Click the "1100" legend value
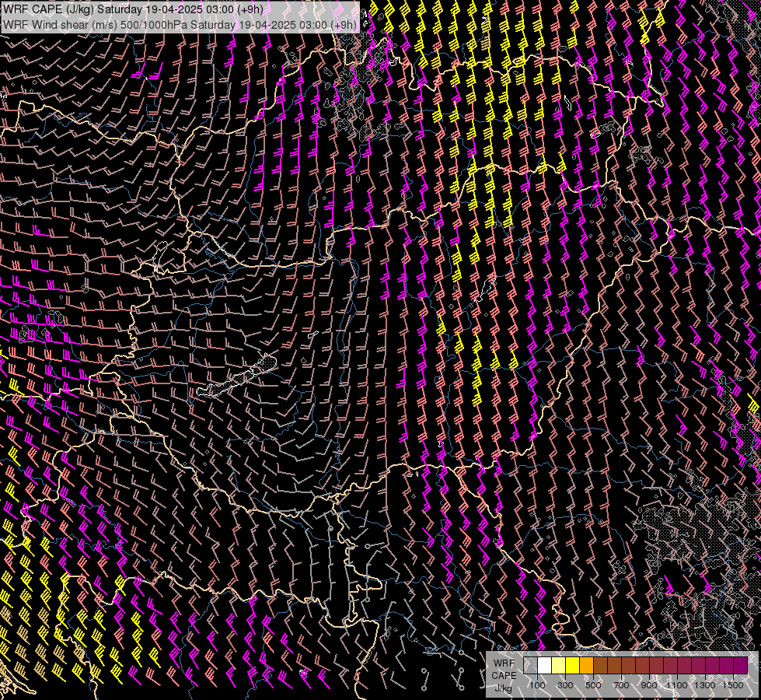This screenshot has width=761, height=700. [x=677, y=685]
